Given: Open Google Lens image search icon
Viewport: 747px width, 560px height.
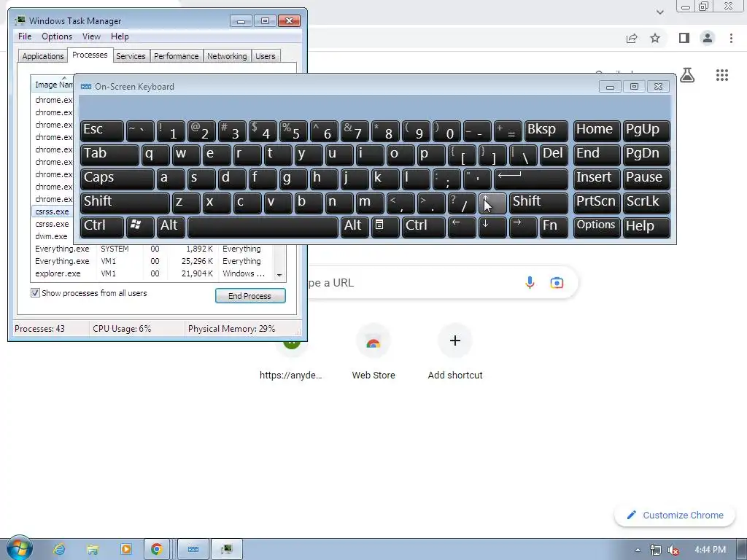Looking at the screenshot, I should pyautogui.click(x=557, y=282).
